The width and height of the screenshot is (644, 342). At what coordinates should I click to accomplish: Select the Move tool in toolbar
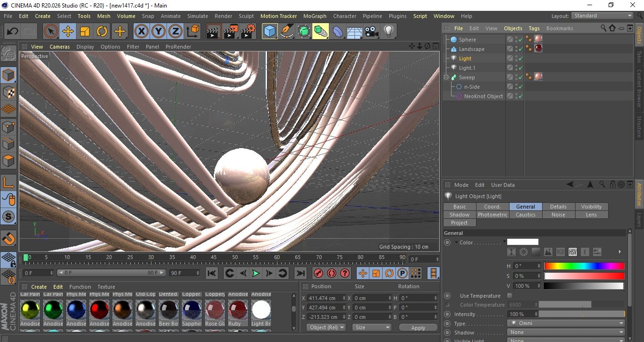[x=68, y=32]
